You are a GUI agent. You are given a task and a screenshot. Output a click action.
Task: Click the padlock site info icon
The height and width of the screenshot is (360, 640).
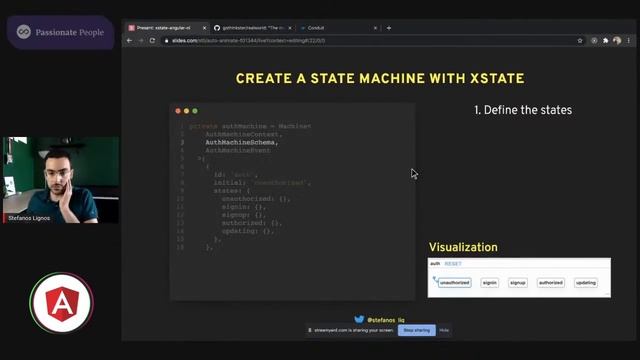point(167,40)
